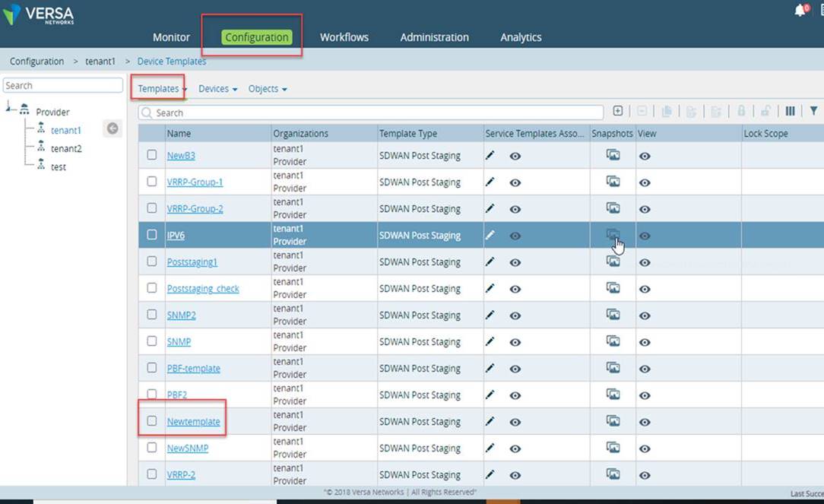Open the SNMP2 template link
Screen dimensions: 824x504
[x=182, y=315]
